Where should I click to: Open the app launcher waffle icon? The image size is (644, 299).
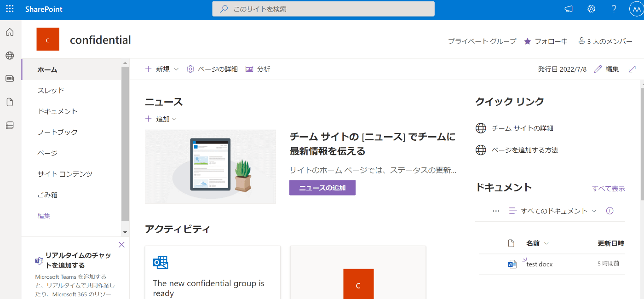tap(10, 9)
